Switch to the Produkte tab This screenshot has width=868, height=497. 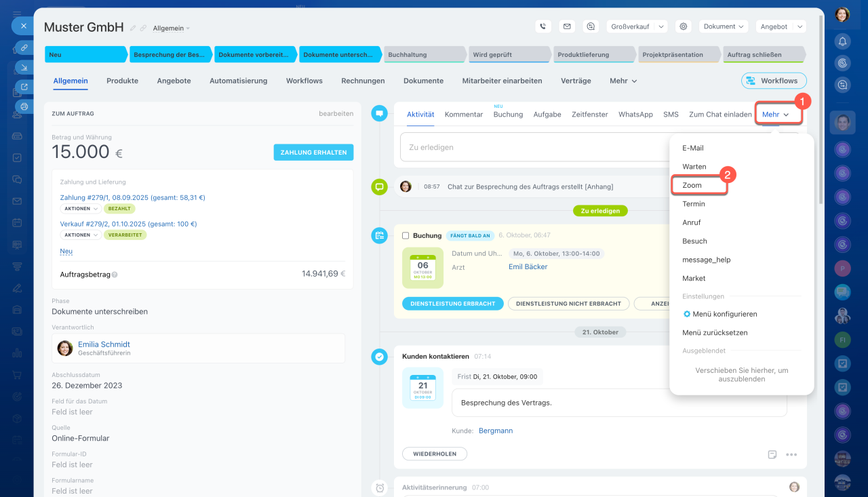(122, 81)
